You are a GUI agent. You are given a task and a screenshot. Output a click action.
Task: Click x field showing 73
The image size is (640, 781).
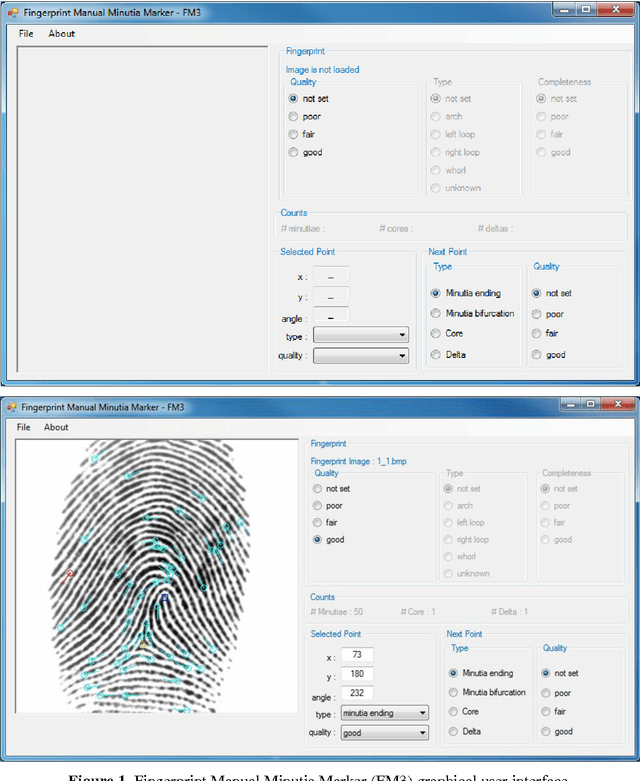point(357,654)
